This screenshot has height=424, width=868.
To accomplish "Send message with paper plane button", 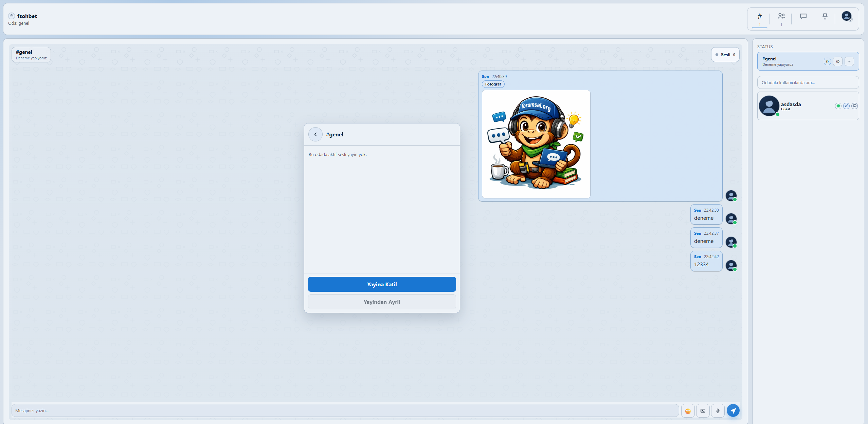I will (733, 411).
